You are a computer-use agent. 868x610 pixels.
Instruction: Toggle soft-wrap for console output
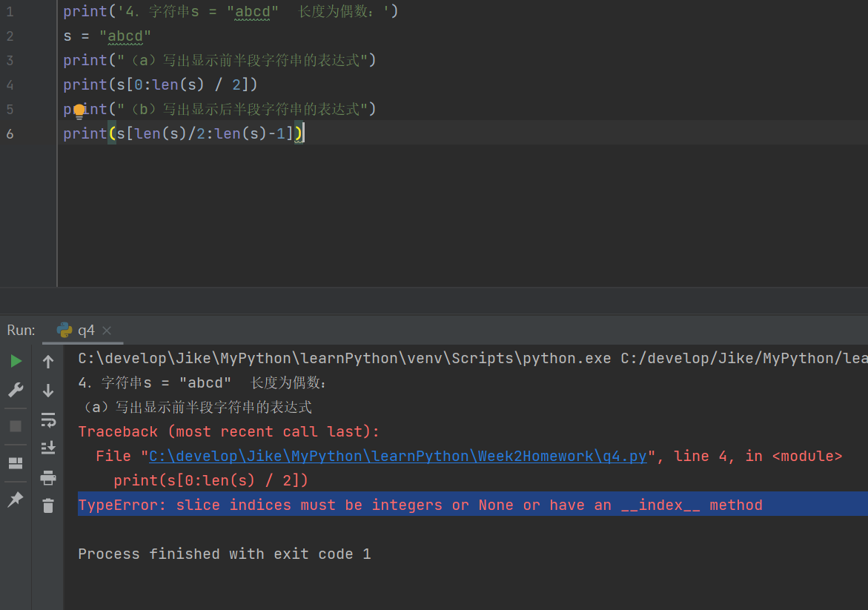point(48,420)
